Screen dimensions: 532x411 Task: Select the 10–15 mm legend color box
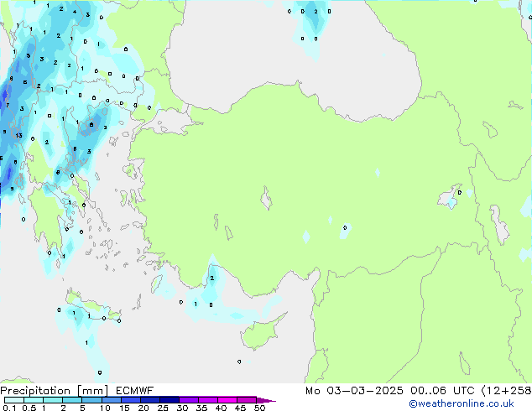click(112, 400)
